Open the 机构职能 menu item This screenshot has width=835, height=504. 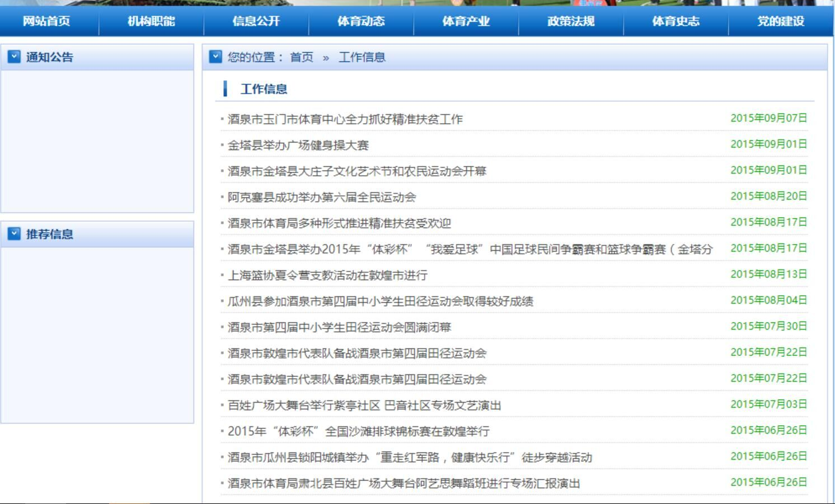tap(151, 21)
